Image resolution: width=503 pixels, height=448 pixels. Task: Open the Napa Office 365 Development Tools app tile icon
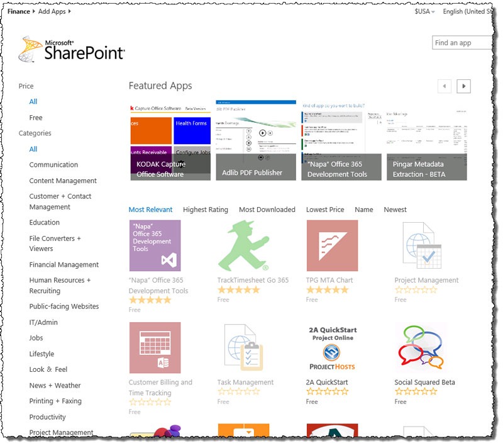pos(155,245)
